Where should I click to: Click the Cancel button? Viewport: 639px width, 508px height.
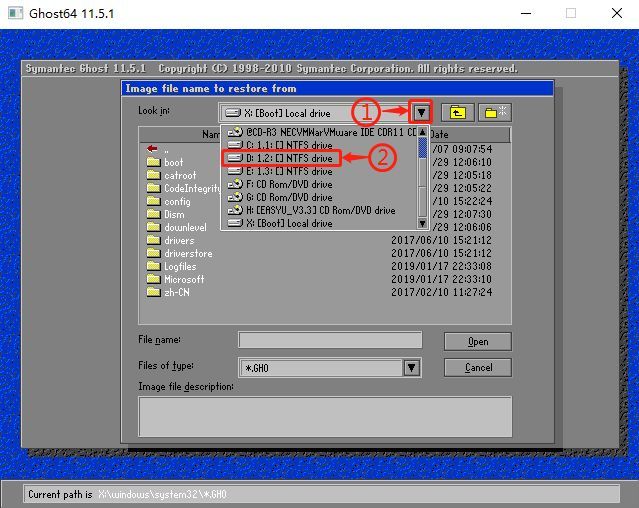(478, 367)
